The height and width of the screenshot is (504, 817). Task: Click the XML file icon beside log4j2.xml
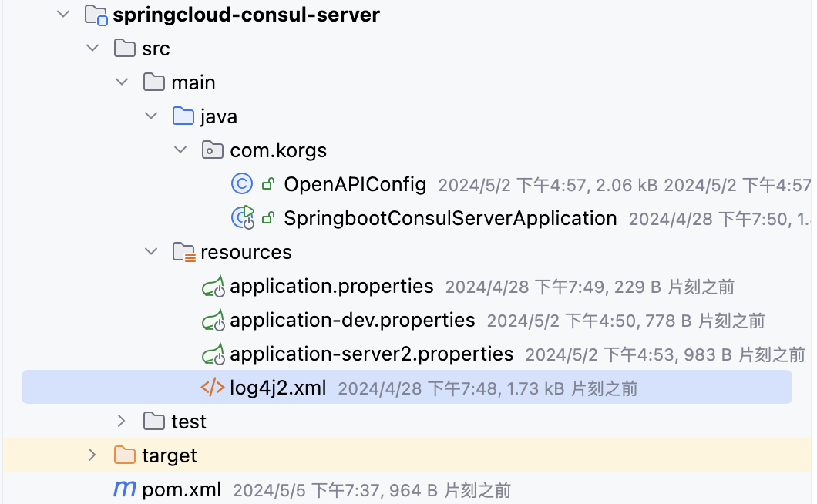pos(213,388)
